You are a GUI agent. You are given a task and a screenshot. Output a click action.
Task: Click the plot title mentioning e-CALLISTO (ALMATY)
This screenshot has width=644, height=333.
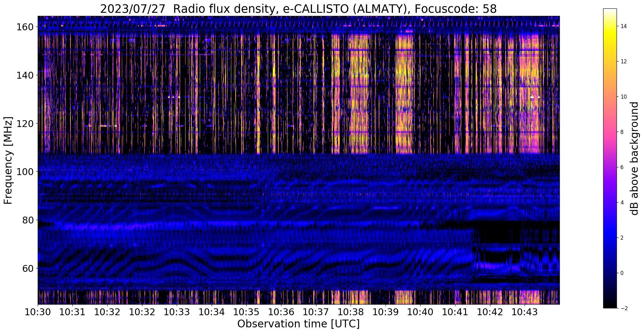coord(298,9)
